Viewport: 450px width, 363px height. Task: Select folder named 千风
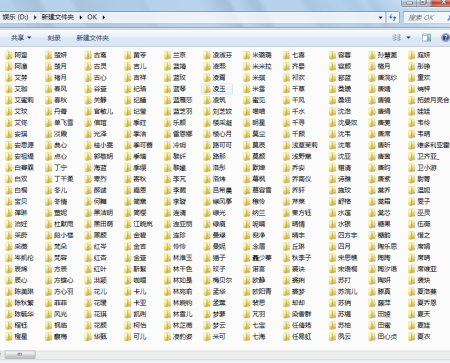(294, 100)
